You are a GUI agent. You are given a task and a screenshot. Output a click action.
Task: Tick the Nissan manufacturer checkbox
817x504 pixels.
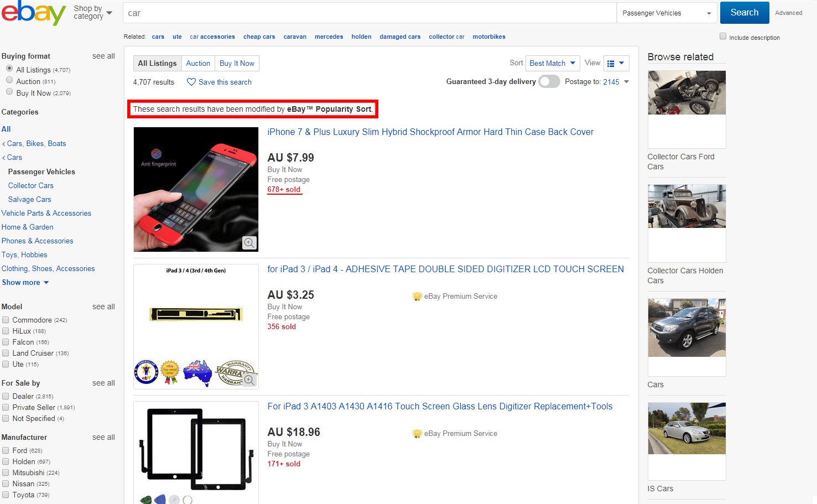pyautogui.click(x=6, y=484)
